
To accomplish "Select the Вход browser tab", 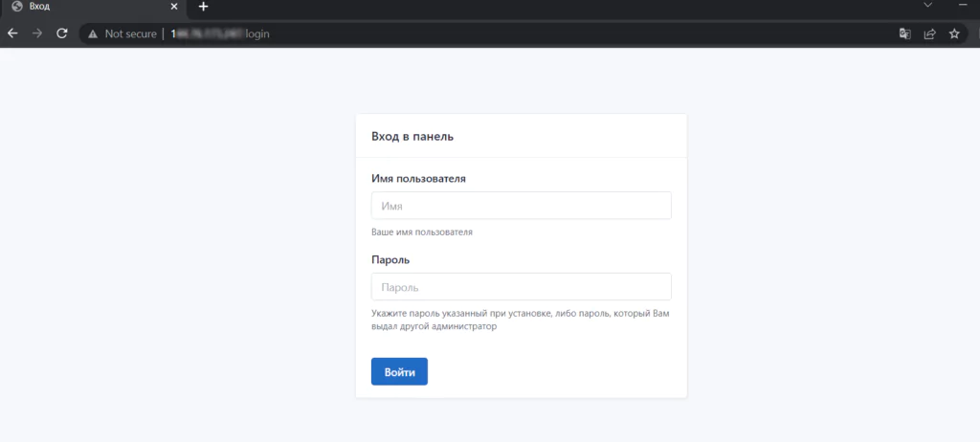I will tap(94, 7).
